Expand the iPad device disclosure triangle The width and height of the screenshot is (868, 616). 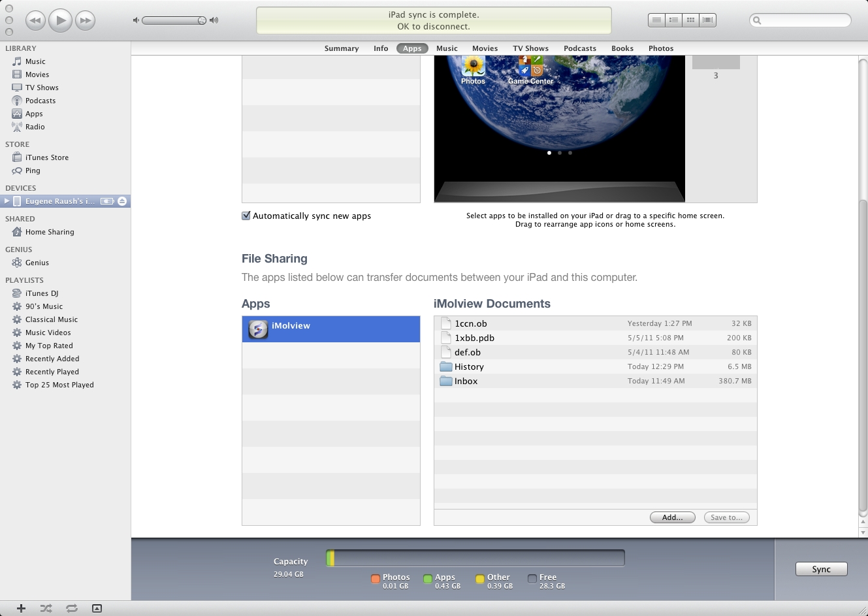pos(7,201)
